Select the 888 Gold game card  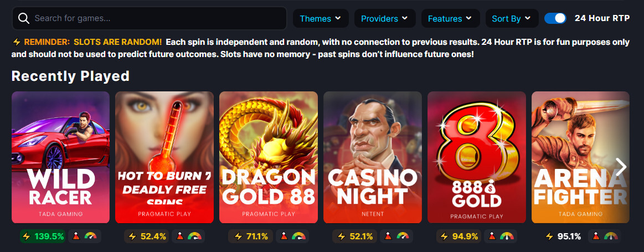click(x=477, y=157)
